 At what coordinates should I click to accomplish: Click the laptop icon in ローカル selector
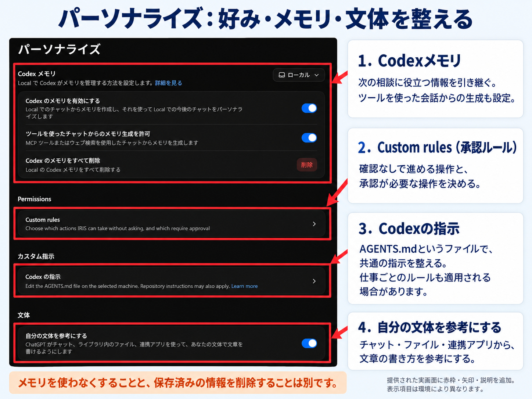[x=282, y=75]
